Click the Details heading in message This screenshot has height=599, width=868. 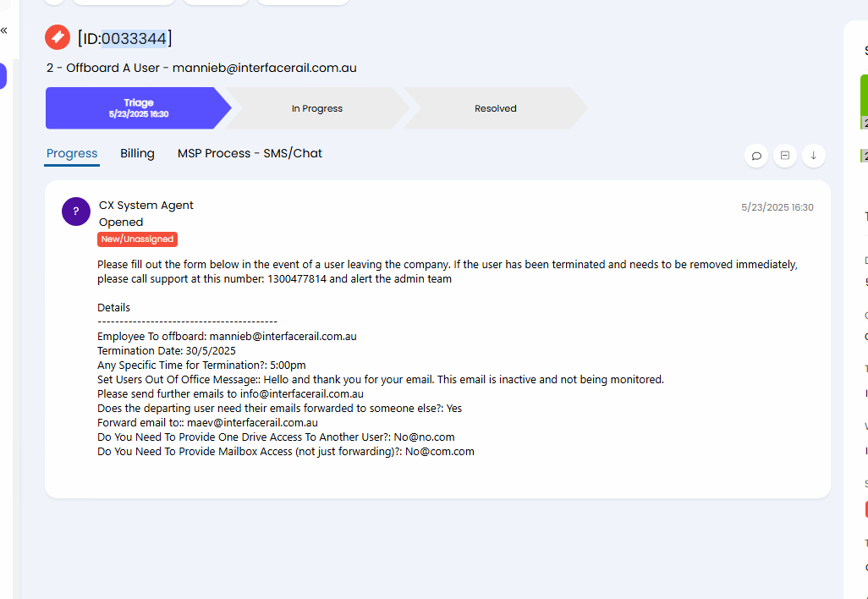pyautogui.click(x=113, y=308)
